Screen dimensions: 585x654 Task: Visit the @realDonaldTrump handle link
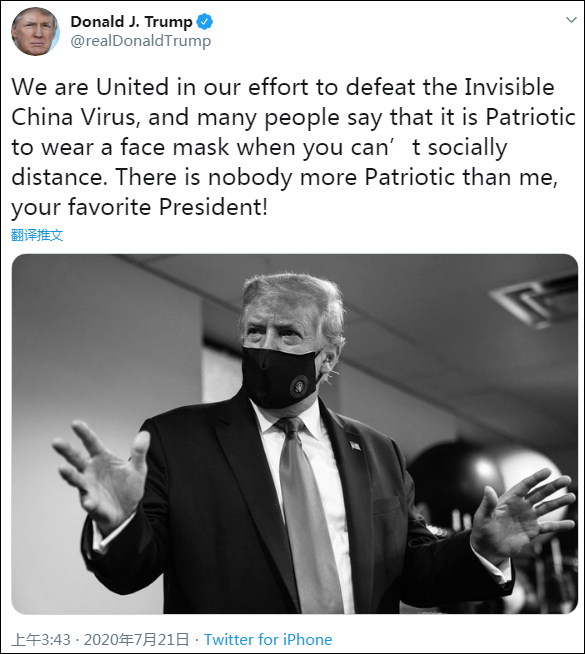point(141,41)
